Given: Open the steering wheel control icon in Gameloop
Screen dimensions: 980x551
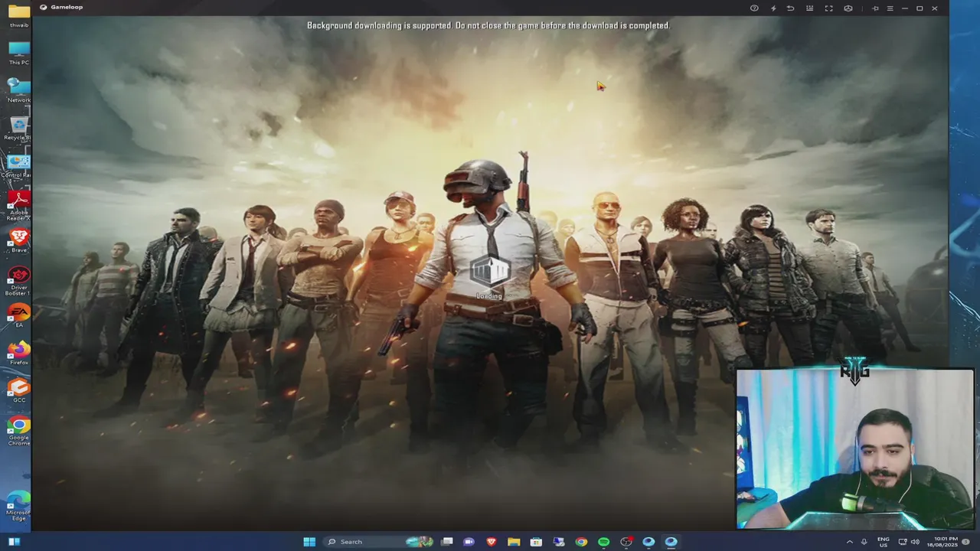Looking at the screenshot, I should pyautogui.click(x=848, y=8).
